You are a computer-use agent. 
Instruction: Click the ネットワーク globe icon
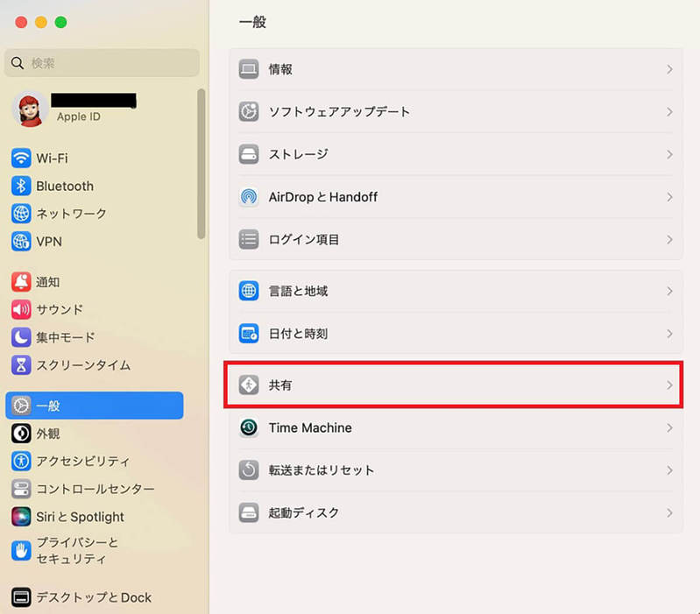click(21, 214)
